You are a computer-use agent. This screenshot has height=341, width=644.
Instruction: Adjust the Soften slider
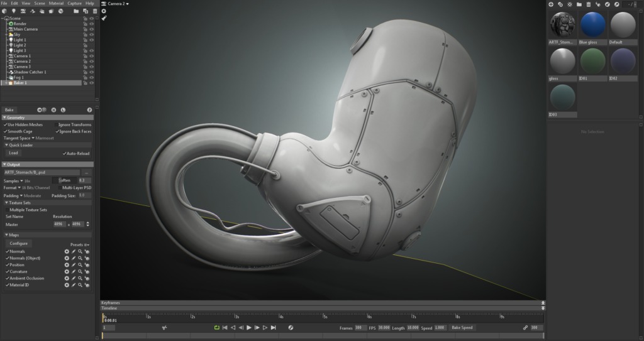(64, 181)
